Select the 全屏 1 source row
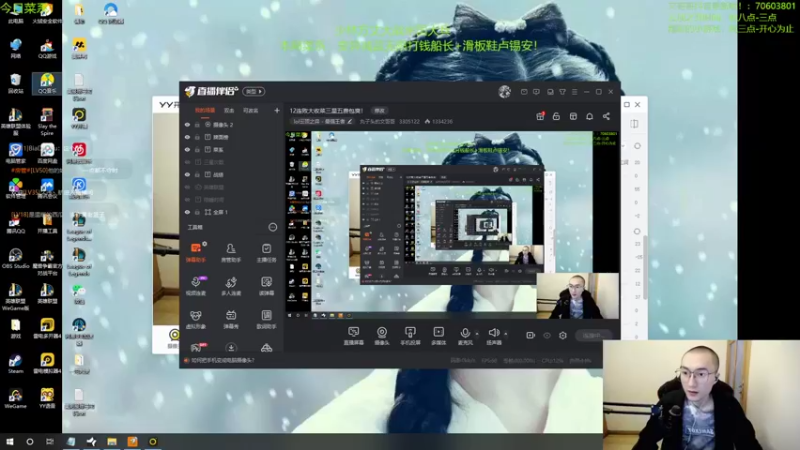The height and width of the screenshot is (450, 800). (232, 212)
